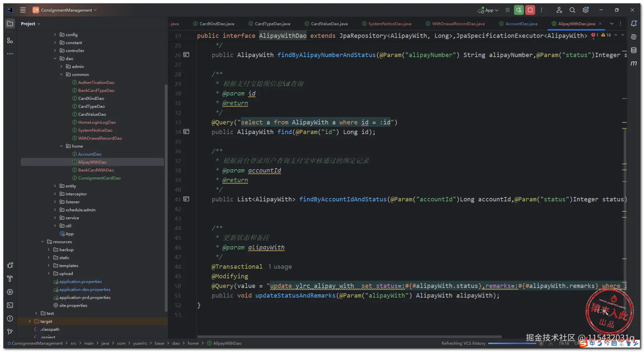This screenshot has height=352, width=644.
Task: Rerun the App run configuration
Action: coord(519,10)
